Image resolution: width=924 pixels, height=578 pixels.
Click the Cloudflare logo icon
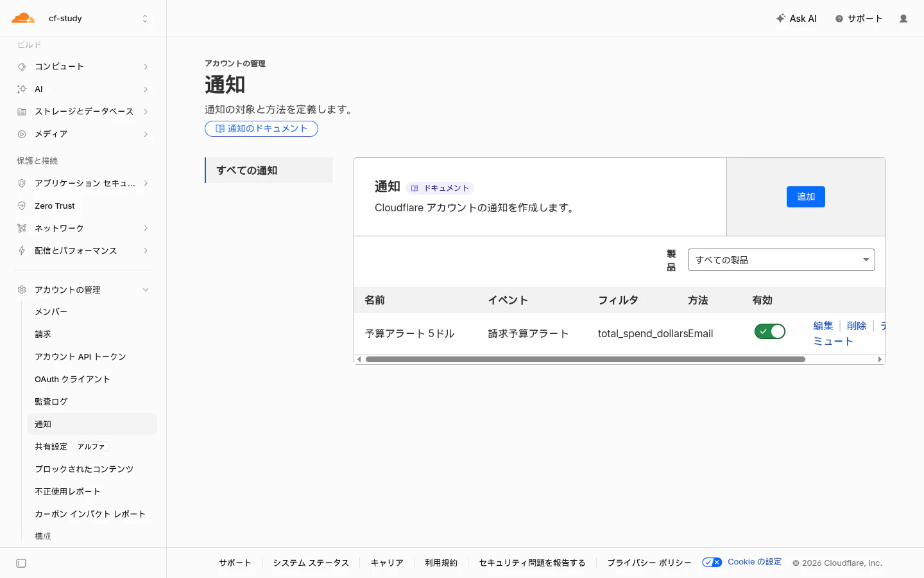(22, 18)
